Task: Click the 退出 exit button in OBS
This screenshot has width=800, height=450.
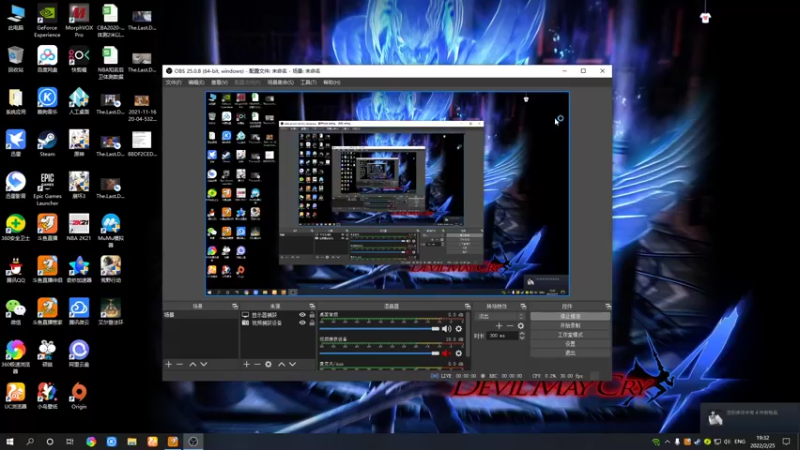Action: click(x=570, y=353)
